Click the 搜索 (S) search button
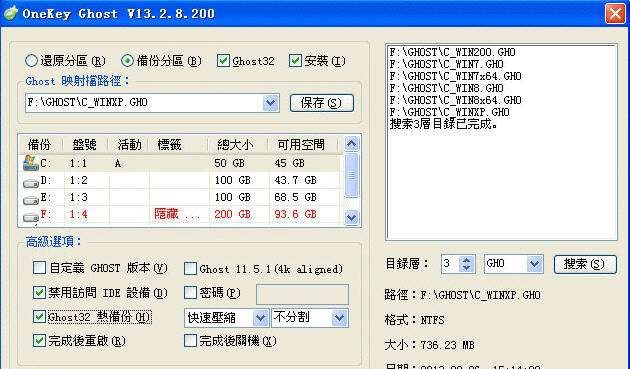Image resolution: width=630 pixels, height=369 pixels. (585, 264)
